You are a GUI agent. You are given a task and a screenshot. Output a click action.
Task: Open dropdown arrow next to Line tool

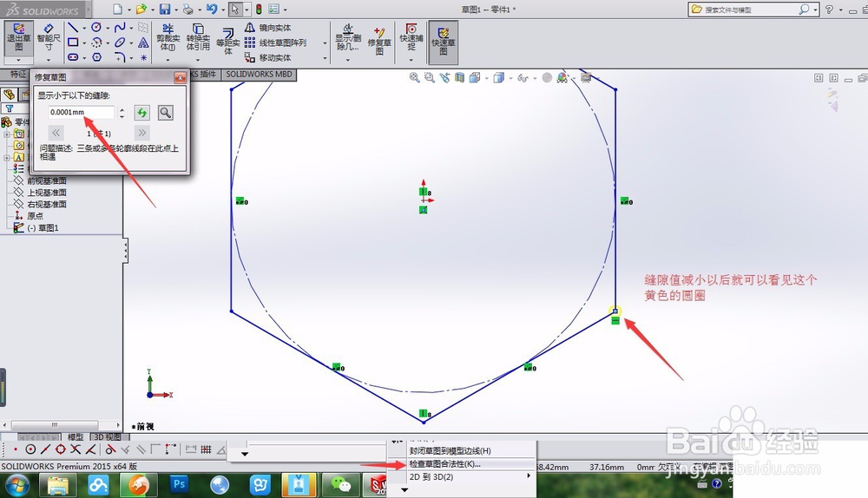click(84, 28)
